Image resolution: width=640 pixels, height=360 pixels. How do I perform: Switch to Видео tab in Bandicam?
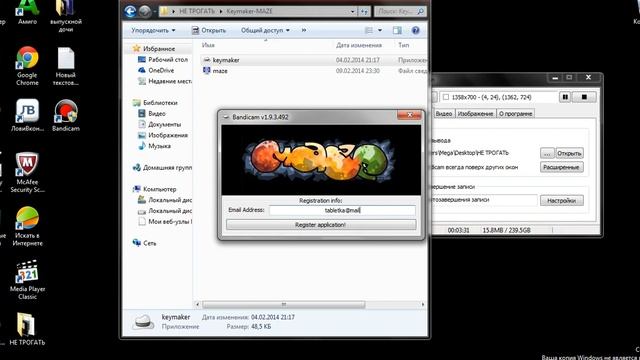(443, 113)
